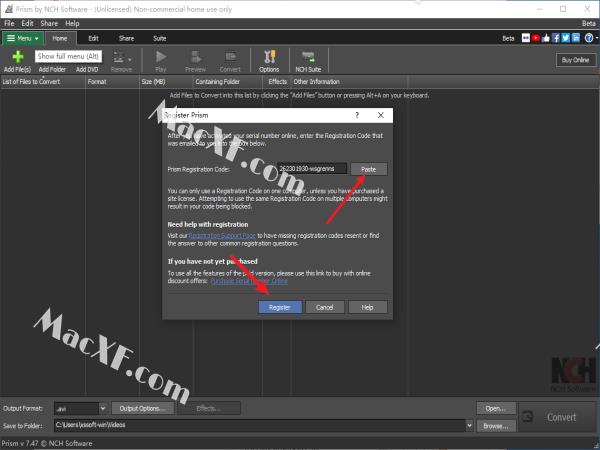Click the Buy Online button
This screenshot has width=600, height=450.
574,60
